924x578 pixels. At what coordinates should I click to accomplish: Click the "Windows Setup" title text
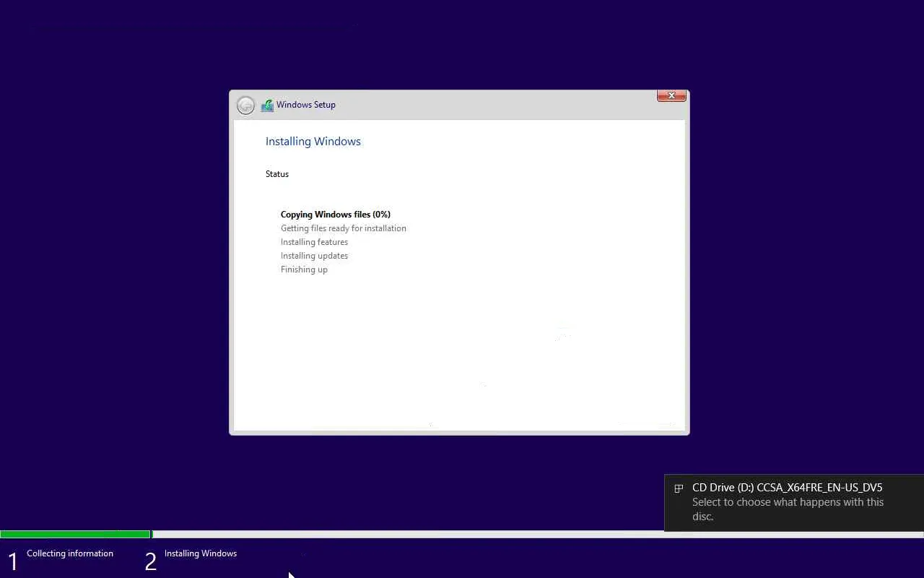(306, 105)
